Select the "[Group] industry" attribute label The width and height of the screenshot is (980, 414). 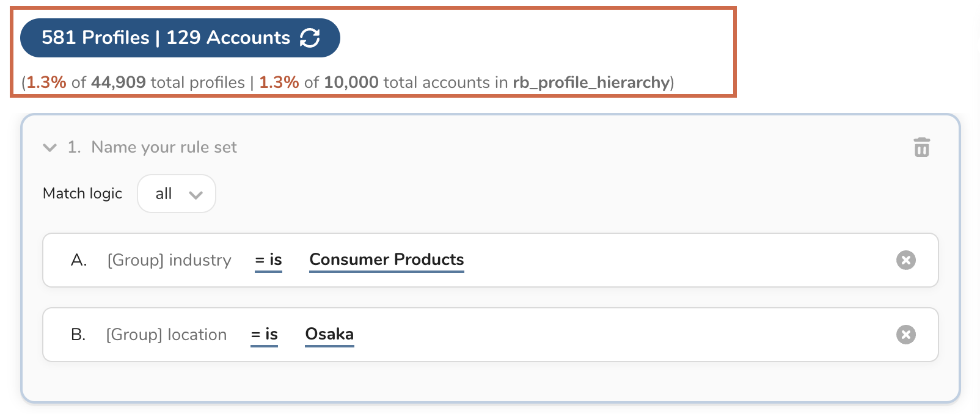click(x=169, y=260)
